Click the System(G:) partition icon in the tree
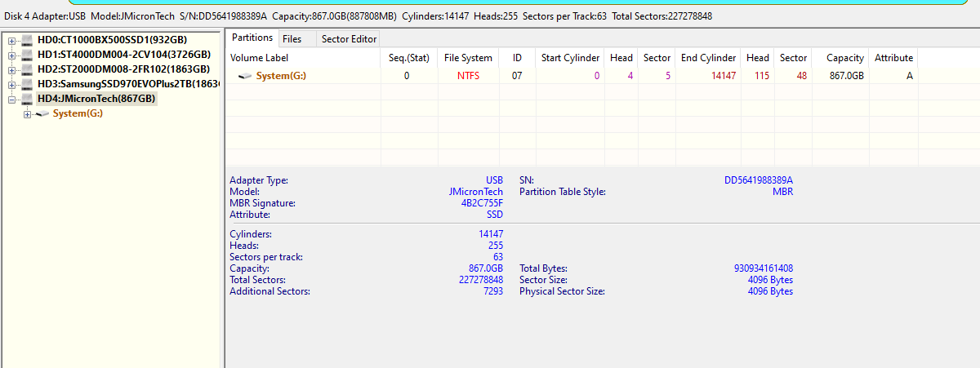The height and width of the screenshot is (368, 980). [x=42, y=113]
